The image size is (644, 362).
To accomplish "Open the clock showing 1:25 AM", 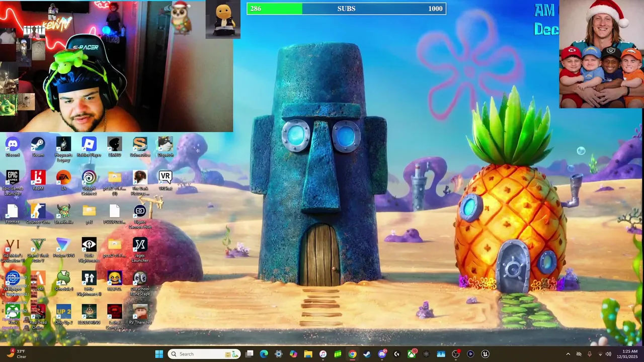I will tap(629, 354).
